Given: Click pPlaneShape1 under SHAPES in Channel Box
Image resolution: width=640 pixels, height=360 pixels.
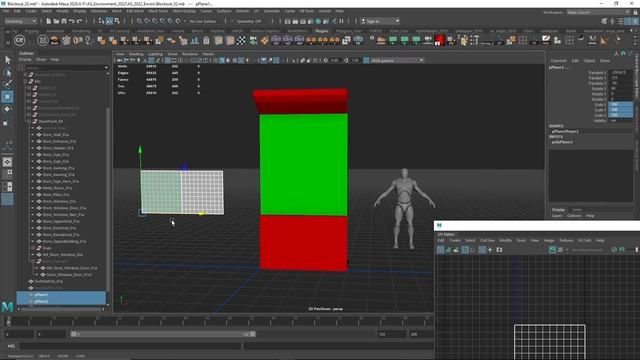Looking at the screenshot, I should pyautogui.click(x=565, y=131).
